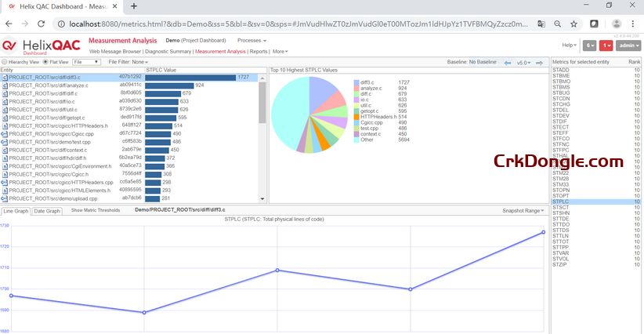Select the STCDN metric in the list
This screenshot has width=644, height=334.
click(x=561, y=98)
